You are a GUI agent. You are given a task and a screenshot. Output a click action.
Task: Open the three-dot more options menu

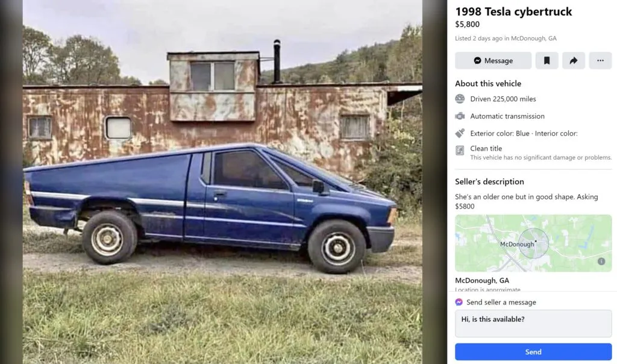[600, 61]
